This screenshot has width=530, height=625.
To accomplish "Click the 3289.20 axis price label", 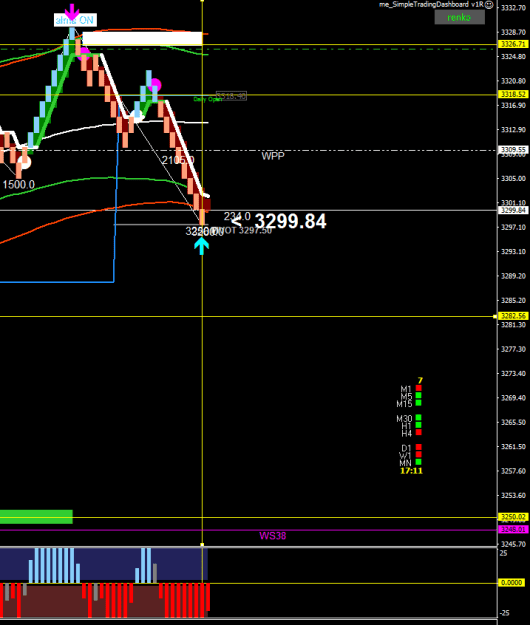I will coord(513,276).
